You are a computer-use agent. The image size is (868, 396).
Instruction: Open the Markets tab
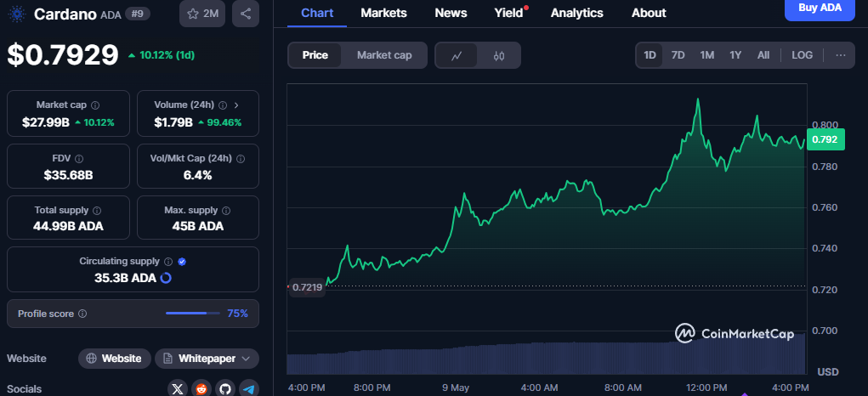(383, 13)
